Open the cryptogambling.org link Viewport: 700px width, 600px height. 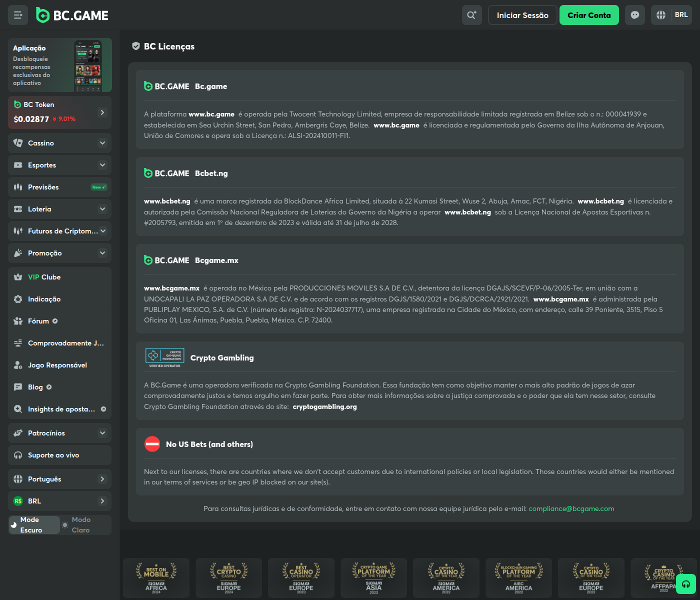(324, 406)
